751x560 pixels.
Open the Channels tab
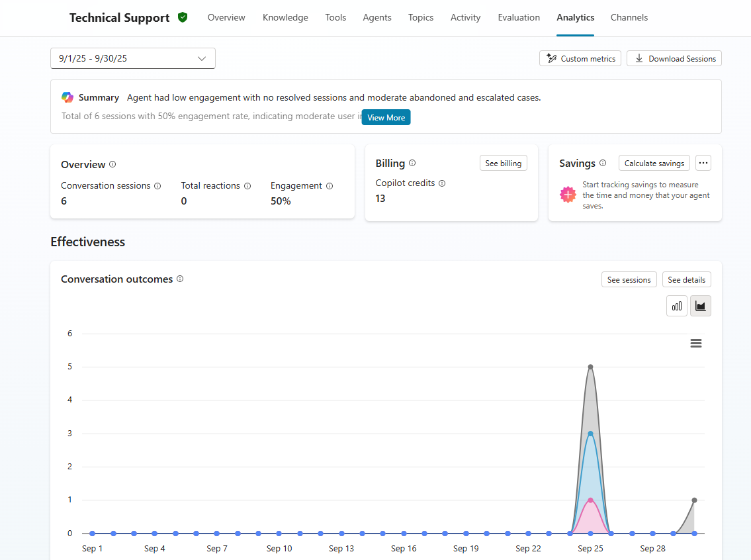[x=629, y=18]
